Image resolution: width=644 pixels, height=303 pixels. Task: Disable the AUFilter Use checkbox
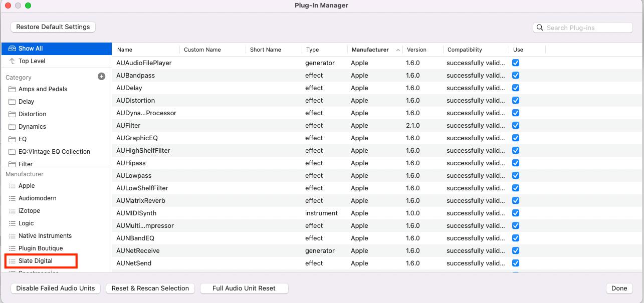tap(516, 126)
